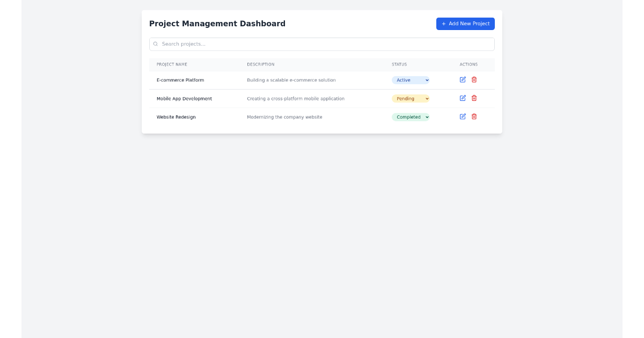Screen dimensions: 644x338
Task: Open the edit icon for Mobile App Development
Action: [x=462, y=98]
